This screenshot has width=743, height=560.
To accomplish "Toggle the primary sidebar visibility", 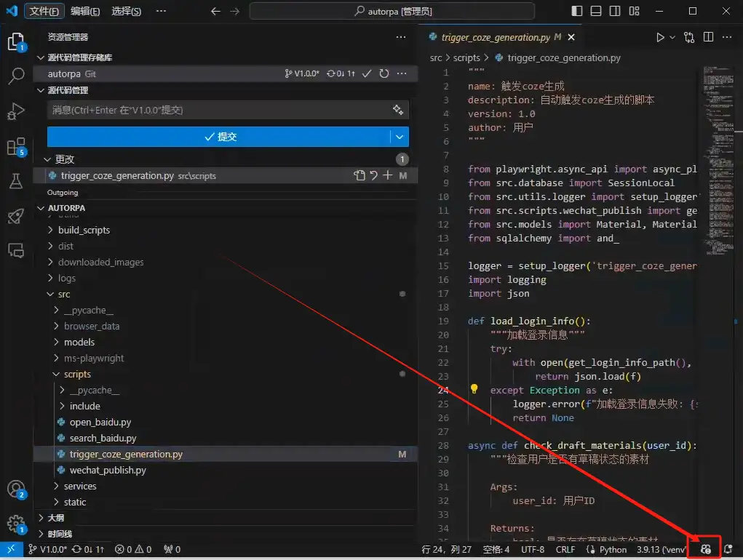I will [577, 11].
